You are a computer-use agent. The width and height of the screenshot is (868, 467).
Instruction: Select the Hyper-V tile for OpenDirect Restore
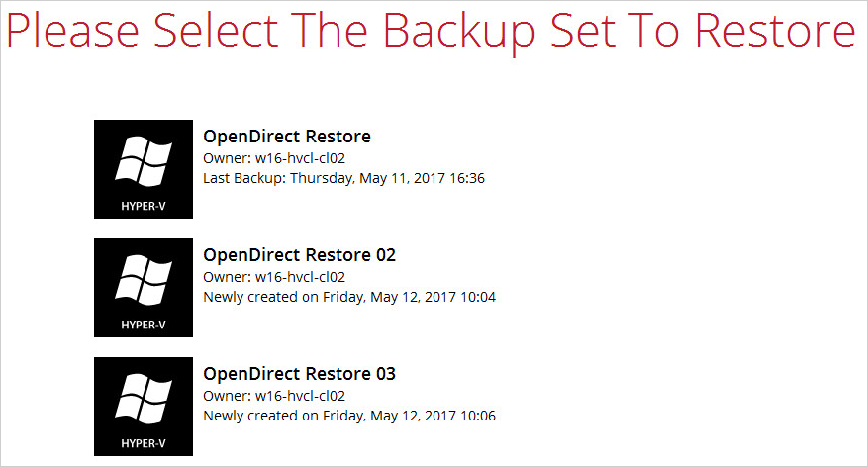[x=144, y=169]
